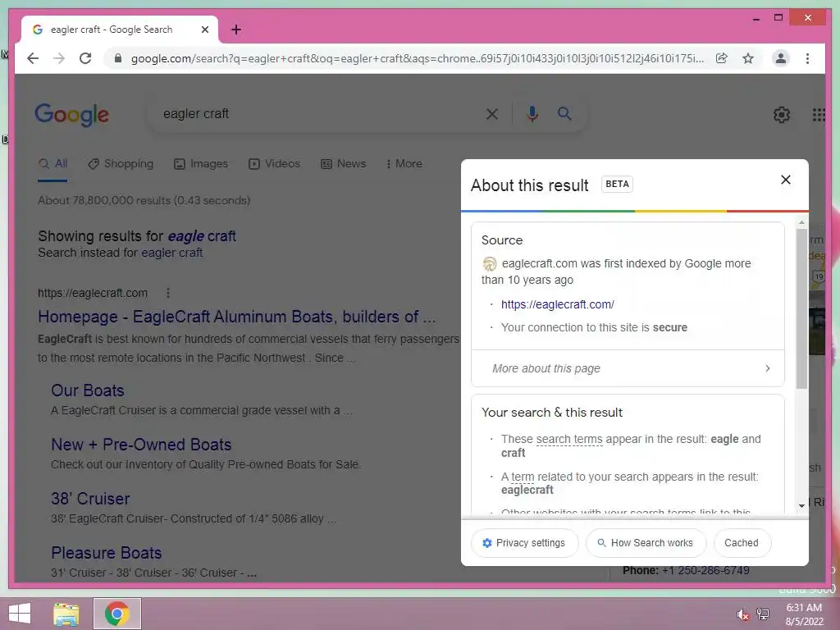View site info via padlock icon
This screenshot has height=630, width=840.
point(118,58)
